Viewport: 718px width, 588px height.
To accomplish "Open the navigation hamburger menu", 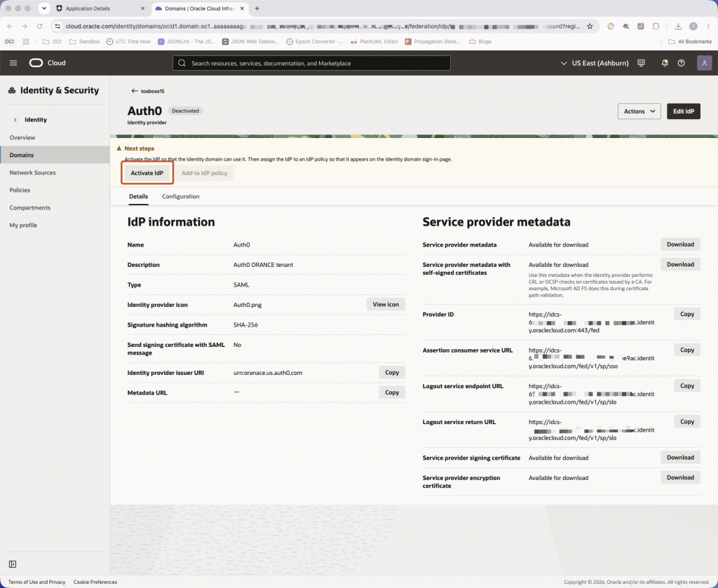I will point(13,62).
